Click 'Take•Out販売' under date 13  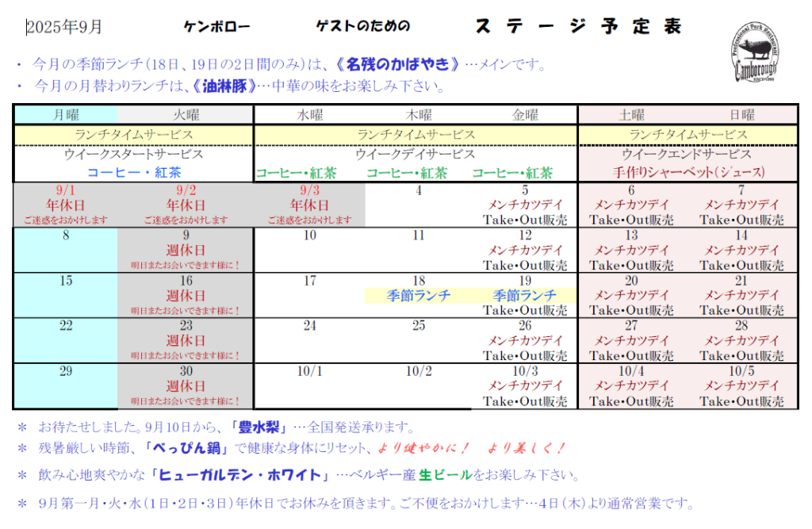(631, 265)
